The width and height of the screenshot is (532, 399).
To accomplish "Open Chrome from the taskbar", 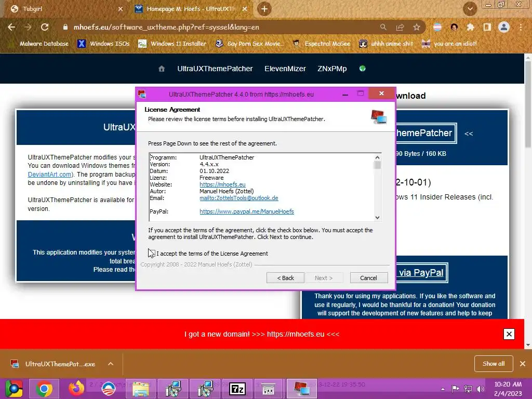I will point(44,389).
